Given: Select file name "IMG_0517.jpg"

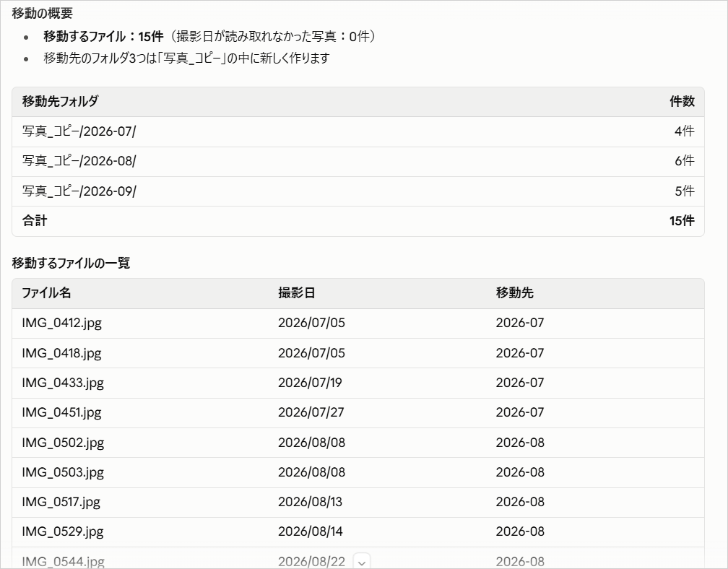Looking at the screenshot, I should 61,502.
